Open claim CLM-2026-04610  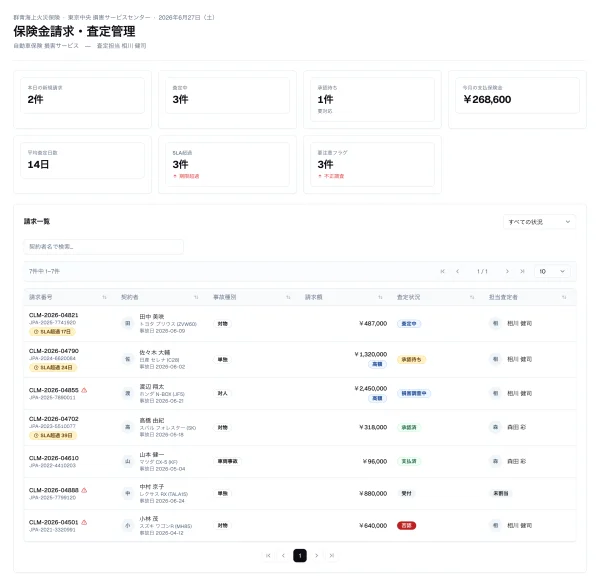[x=54, y=458]
